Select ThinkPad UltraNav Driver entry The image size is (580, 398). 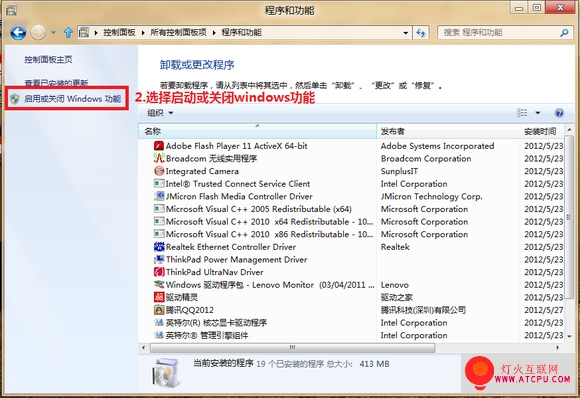tap(215, 272)
